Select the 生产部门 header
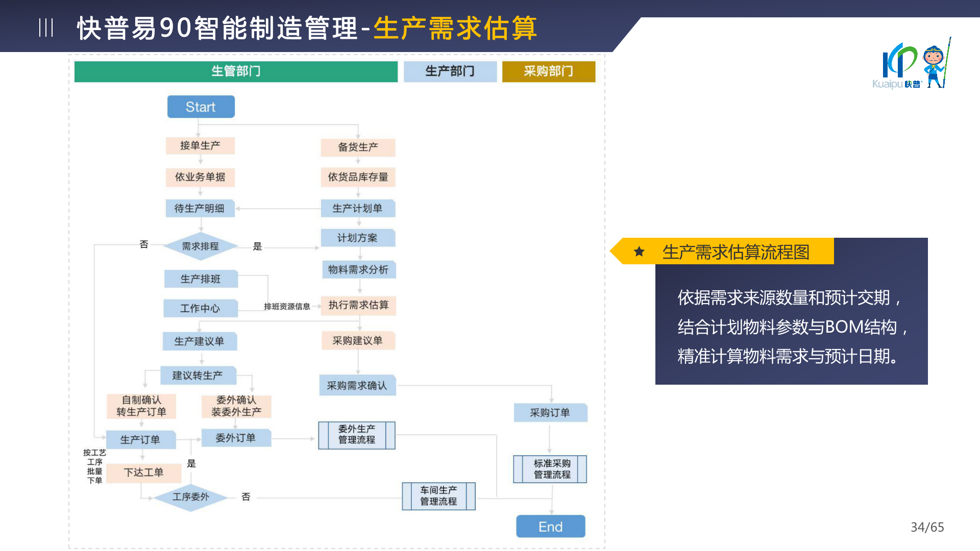The height and width of the screenshot is (551, 980). pos(450,71)
